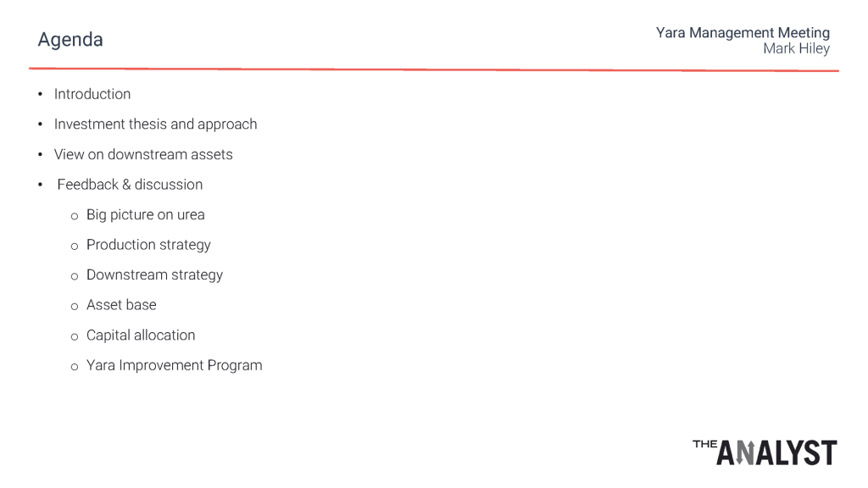This screenshot has height=488, width=868.
Task: Click Investment thesis and approach item
Action: pyautogui.click(x=156, y=125)
